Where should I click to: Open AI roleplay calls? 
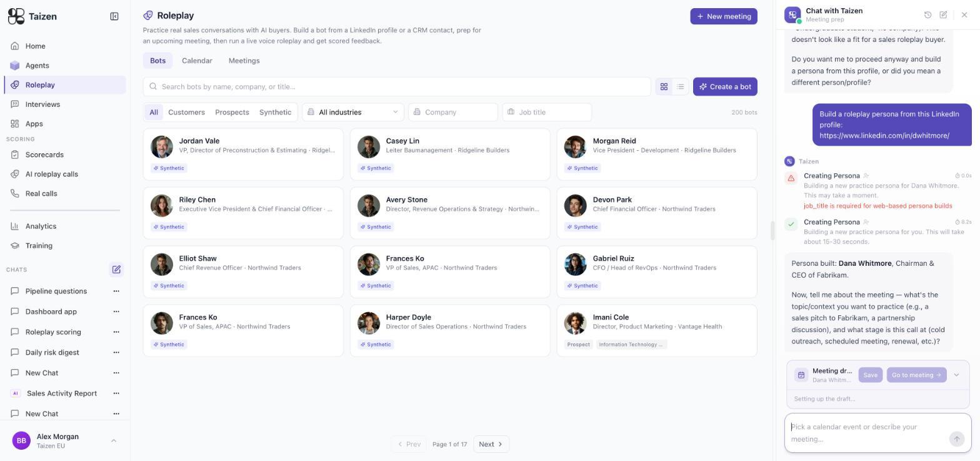click(65, 174)
